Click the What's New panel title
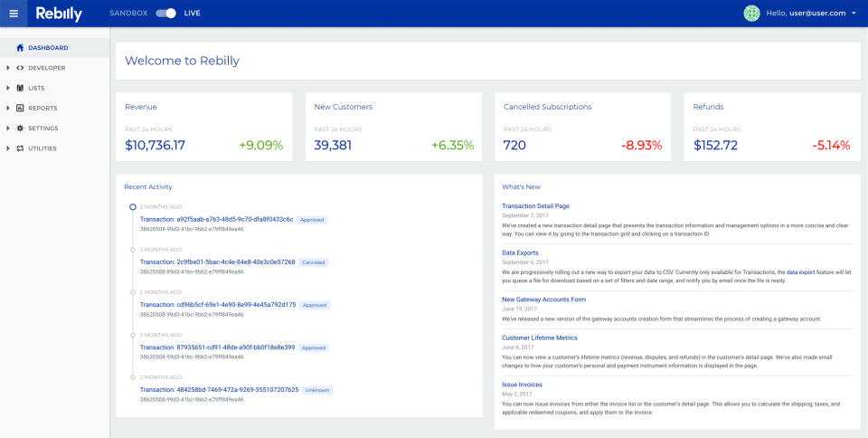Image resolution: width=868 pixels, height=438 pixels. point(521,187)
